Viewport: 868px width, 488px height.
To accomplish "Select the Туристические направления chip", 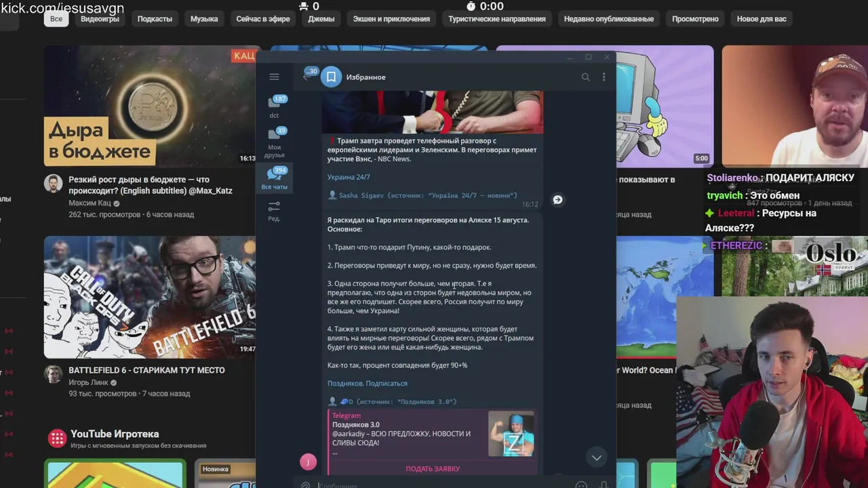I will click(497, 19).
